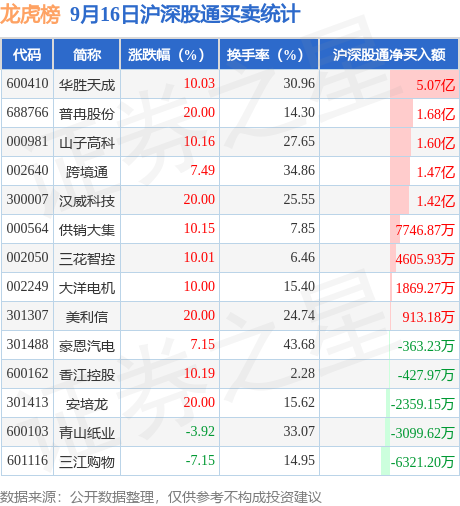Click 美利信 turnover rate 24.74
This screenshot has height=506, width=460.
tap(299, 315)
